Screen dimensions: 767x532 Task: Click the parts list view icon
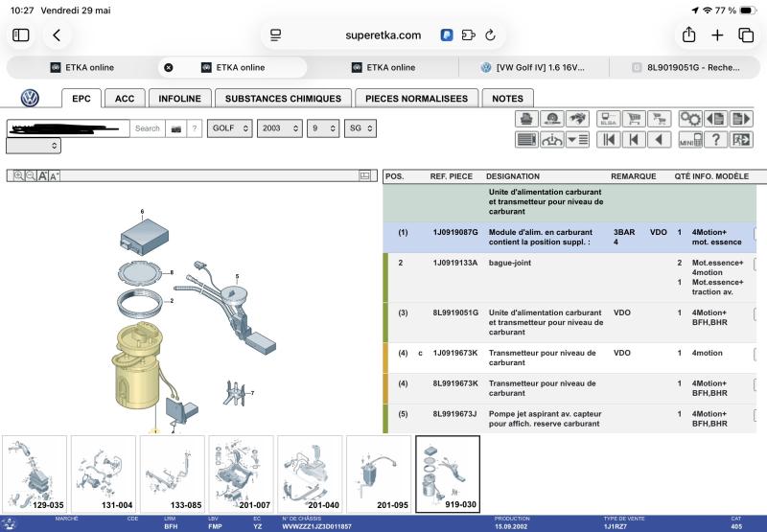tap(526, 140)
